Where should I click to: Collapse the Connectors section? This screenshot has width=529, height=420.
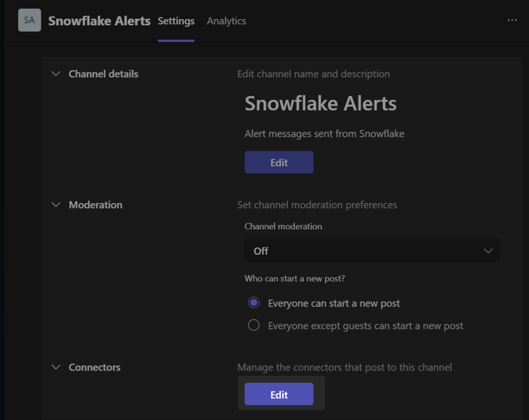point(56,367)
